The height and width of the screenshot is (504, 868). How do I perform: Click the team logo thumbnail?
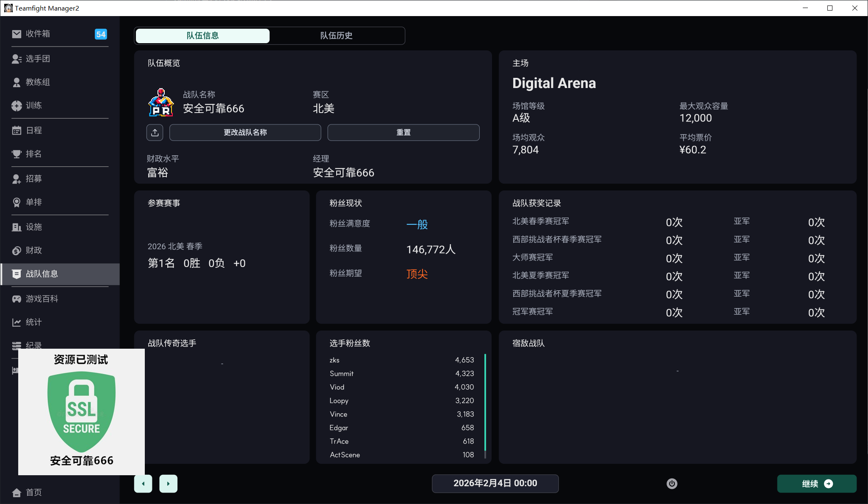(x=161, y=103)
